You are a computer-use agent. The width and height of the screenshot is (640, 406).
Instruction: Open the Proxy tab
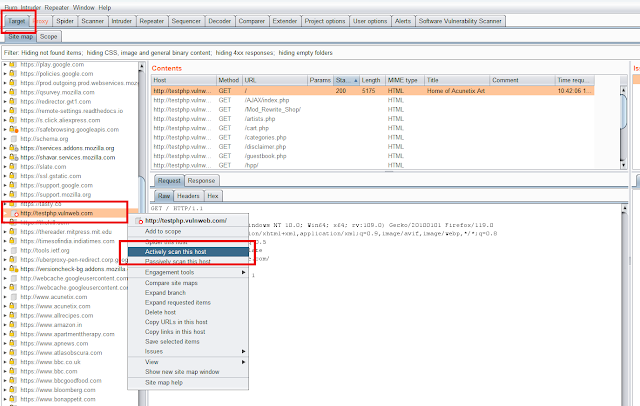coord(40,21)
